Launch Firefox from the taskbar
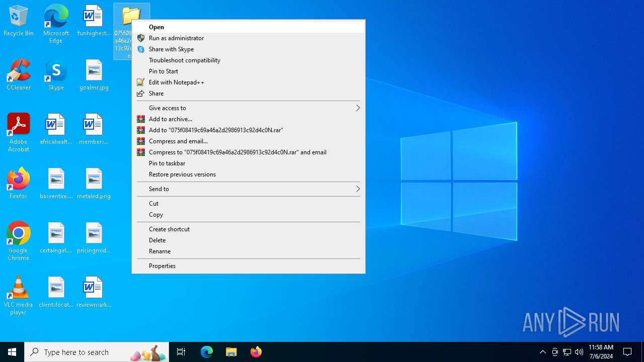Viewport: 644px width, 362px height. pyautogui.click(x=256, y=352)
